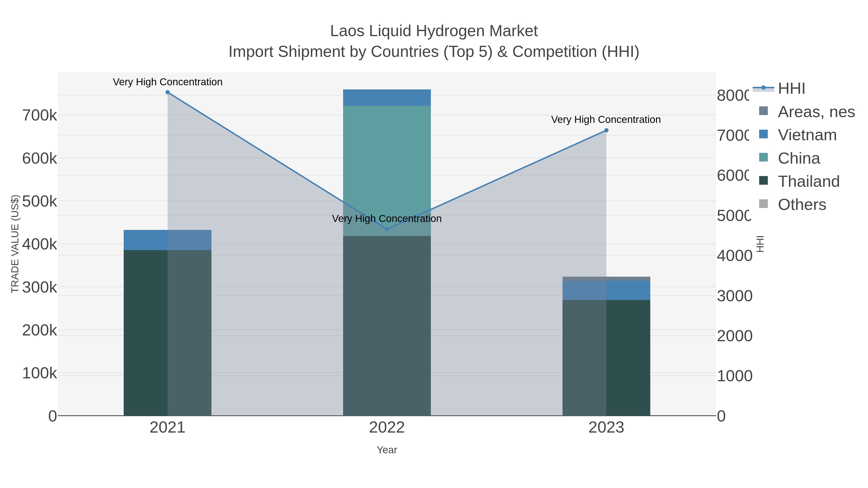This screenshot has width=868, height=488.
Task: Toggle the Areas, nes legend entry
Action: click(x=807, y=112)
